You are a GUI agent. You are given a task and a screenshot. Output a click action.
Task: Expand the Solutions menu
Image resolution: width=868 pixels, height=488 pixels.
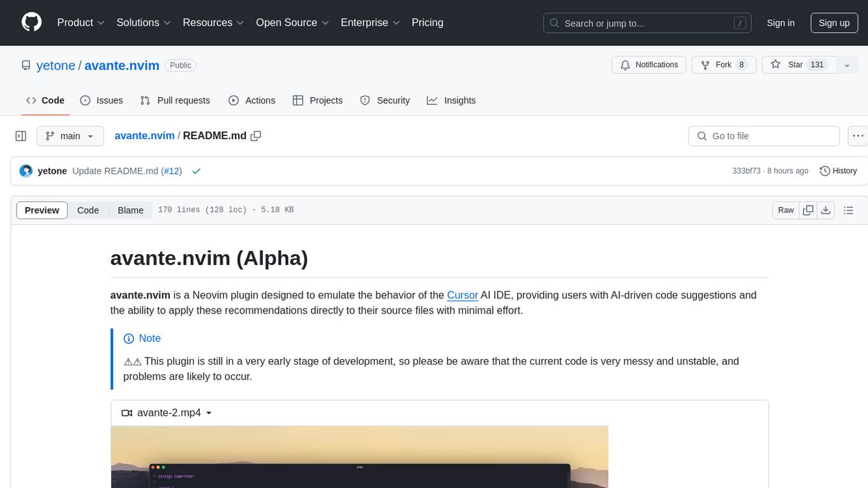144,22
